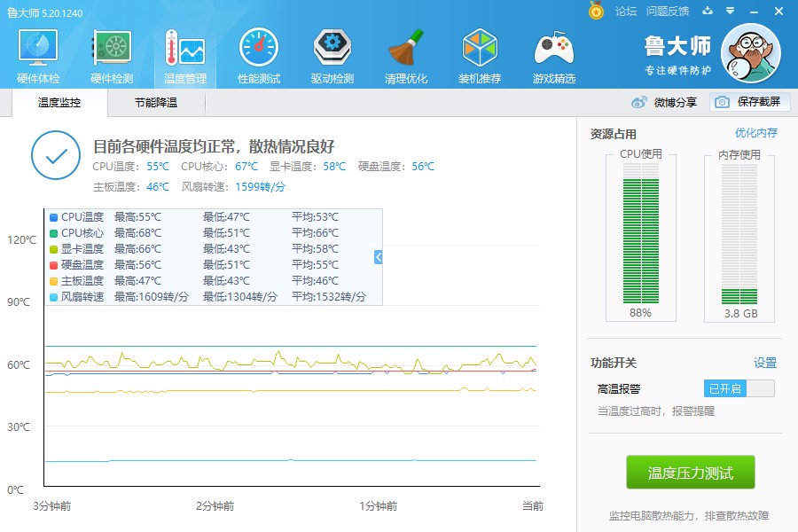
Task: Launch the 驱动检测 driver detection tool
Action: (331, 53)
